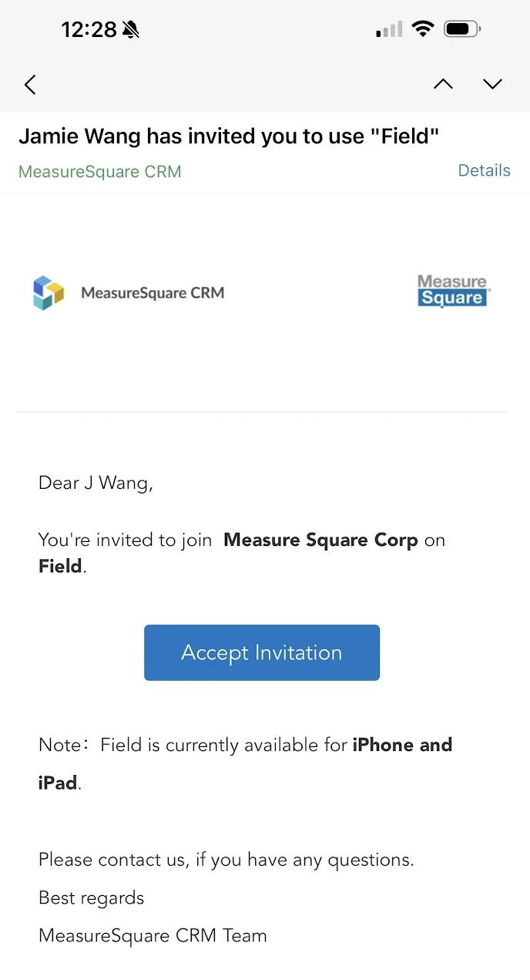Tap the silent mode bell icon

[x=131, y=29]
